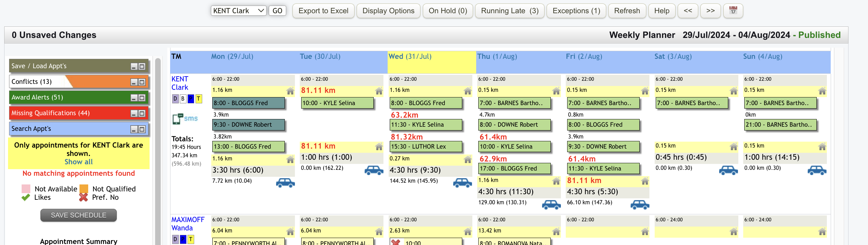Image resolution: width=868 pixels, height=245 pixels.
Task: Maximize the Search Appt's panel
Action: [142, 129]
